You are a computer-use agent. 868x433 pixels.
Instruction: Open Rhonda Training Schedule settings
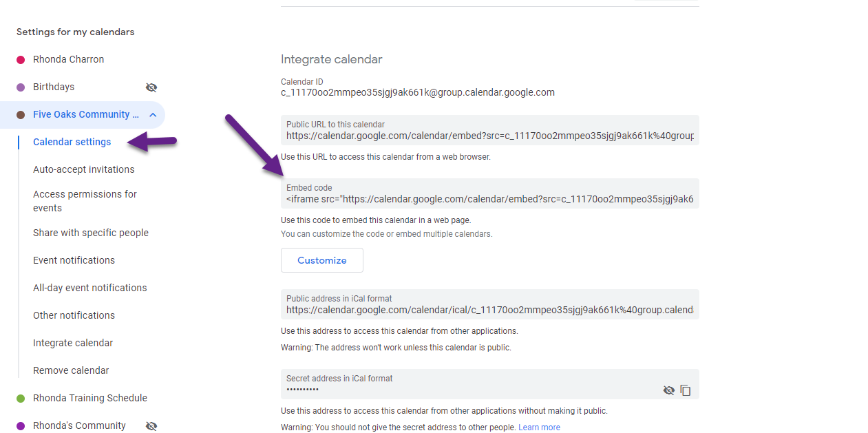tap(90, 399)
